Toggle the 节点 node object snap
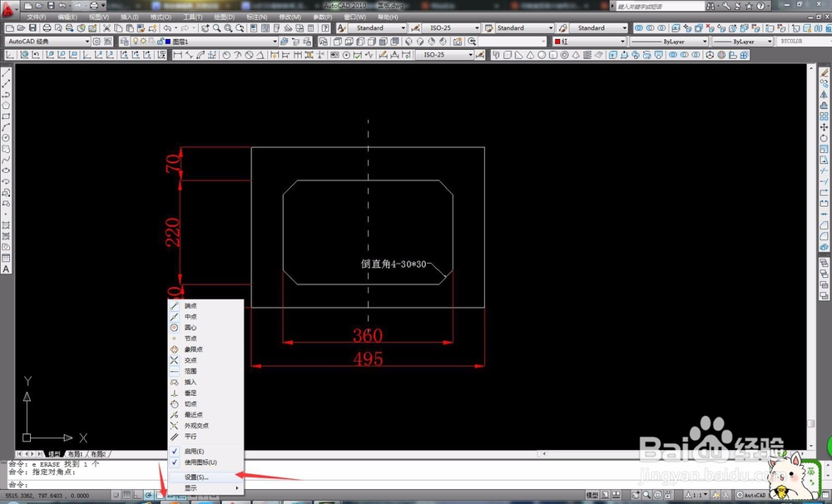The width and height of the screenshot is (832, 504). [206, 338]
